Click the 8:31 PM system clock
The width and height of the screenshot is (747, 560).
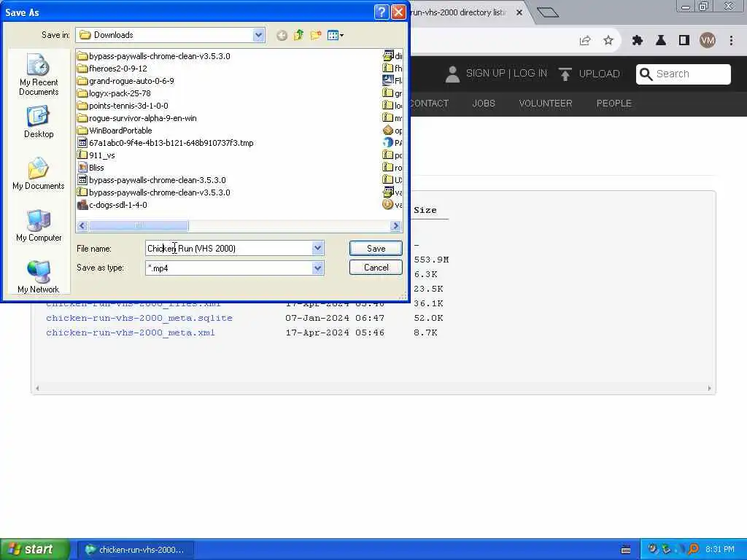(719, 550)
